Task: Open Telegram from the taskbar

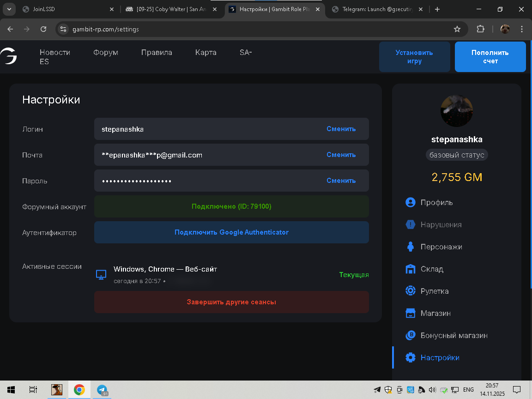Action: point(102,390)
